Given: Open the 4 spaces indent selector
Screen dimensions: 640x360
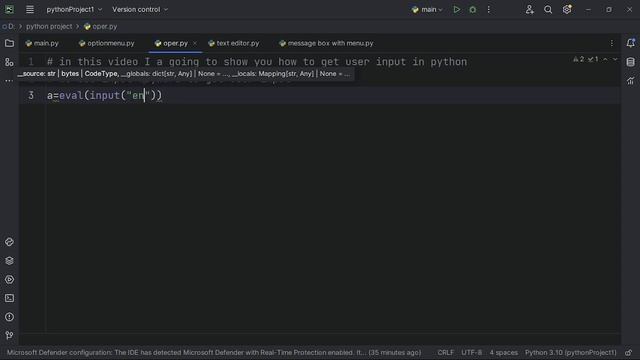Looking at the screenshot, I should pos(504,353).
